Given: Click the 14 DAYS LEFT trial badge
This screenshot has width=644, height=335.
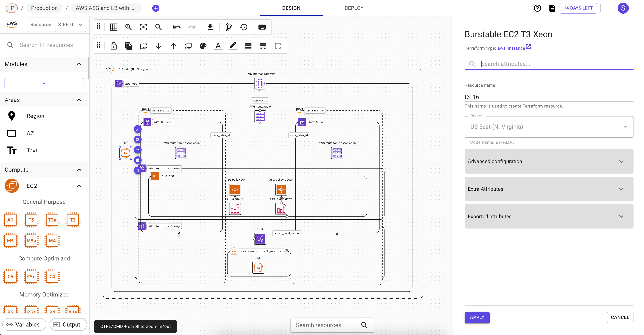Looking at the screenshot, I should pos(578,8).
